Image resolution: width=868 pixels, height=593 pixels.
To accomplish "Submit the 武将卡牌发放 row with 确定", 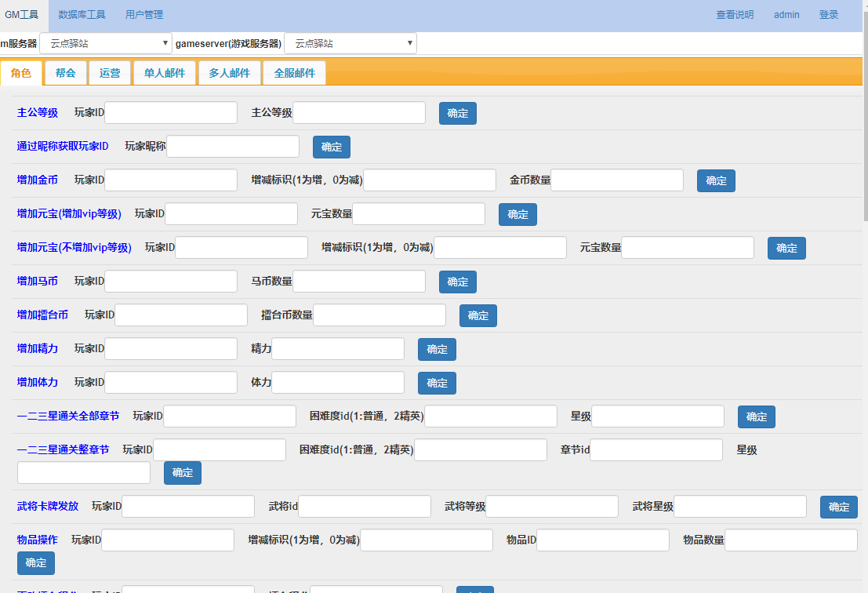I will coord(838,507).
